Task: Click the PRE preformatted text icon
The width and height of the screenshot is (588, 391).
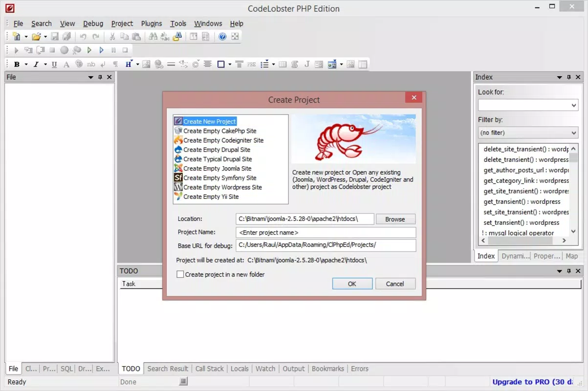Action: coord(252,64)
